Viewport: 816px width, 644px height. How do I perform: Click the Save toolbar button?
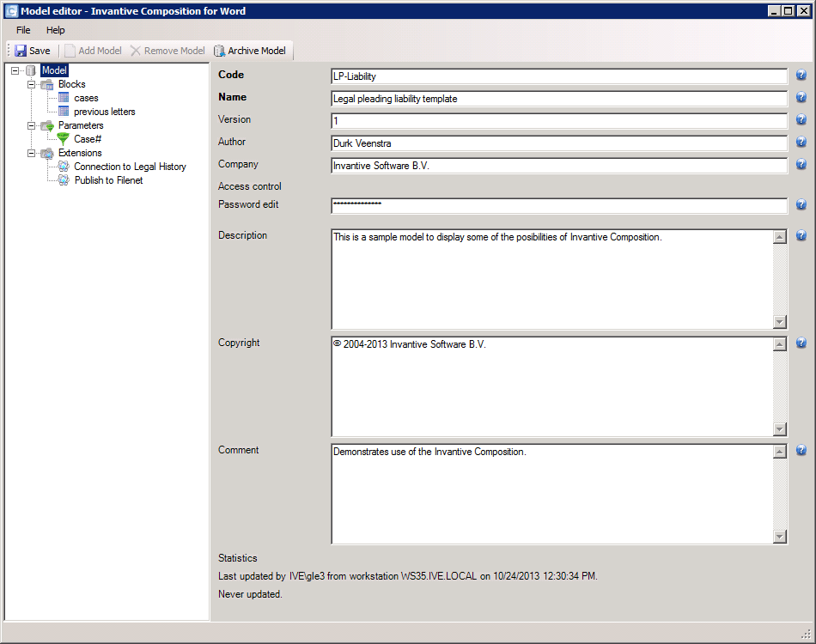click(33, 51)
